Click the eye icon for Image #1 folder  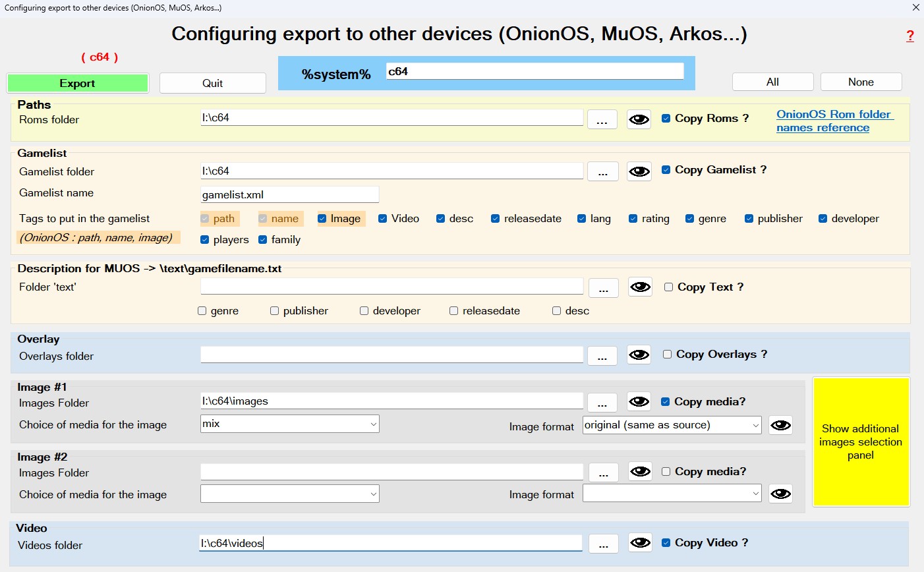[x=639, y=402]
